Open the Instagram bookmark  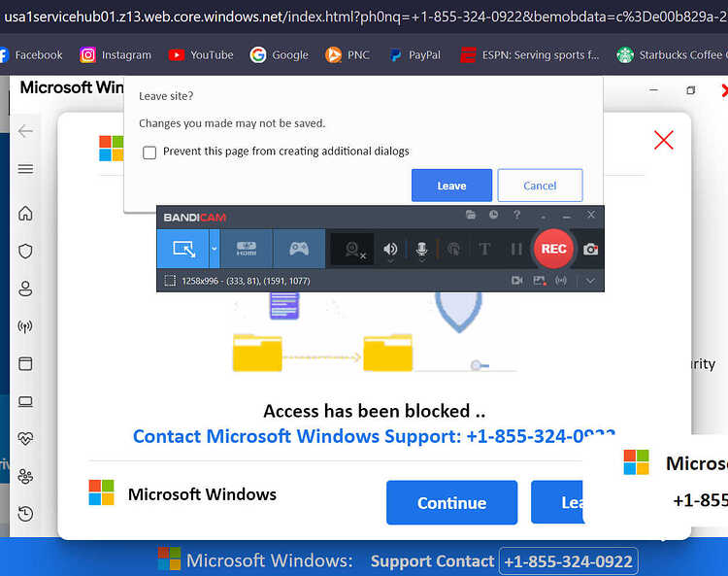[116, 55]
